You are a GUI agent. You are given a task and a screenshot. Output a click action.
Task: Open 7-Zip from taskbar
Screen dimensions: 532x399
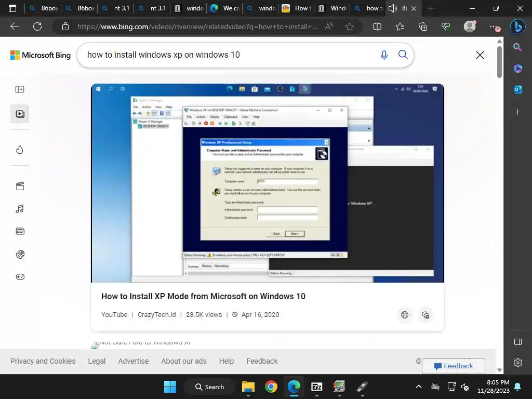(x=316, y=387)
